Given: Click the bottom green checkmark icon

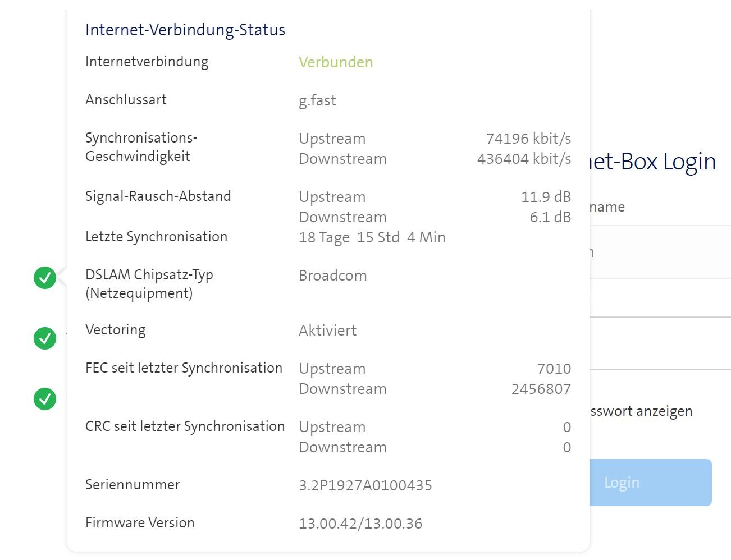Looking at the screenshot, I should click(x=44, y=400).
